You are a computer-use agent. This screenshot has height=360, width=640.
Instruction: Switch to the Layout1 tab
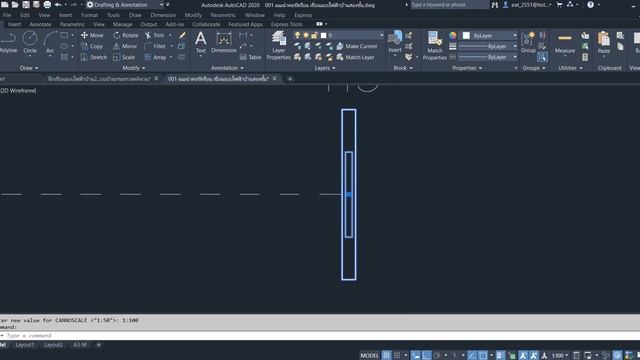(25, 345)
